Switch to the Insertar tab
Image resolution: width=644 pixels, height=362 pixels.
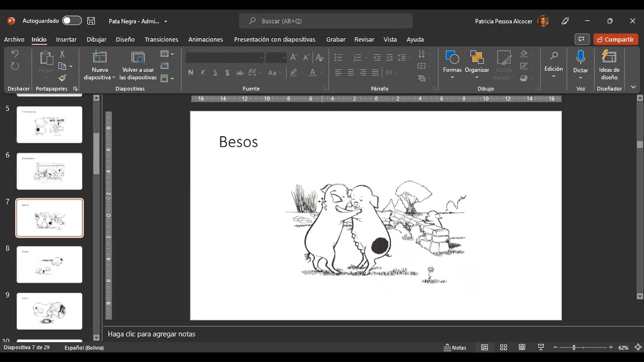point(66,39)
